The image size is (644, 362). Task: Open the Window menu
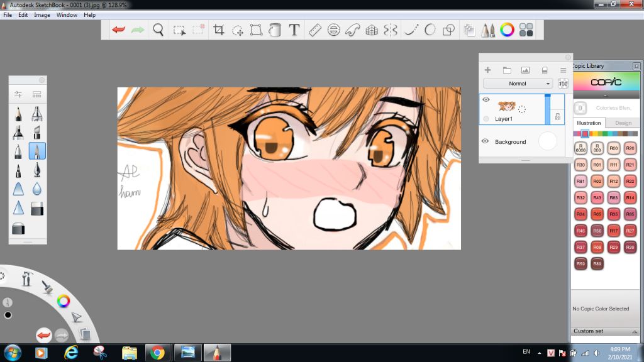pyautogui.click(x=67, y=15)
